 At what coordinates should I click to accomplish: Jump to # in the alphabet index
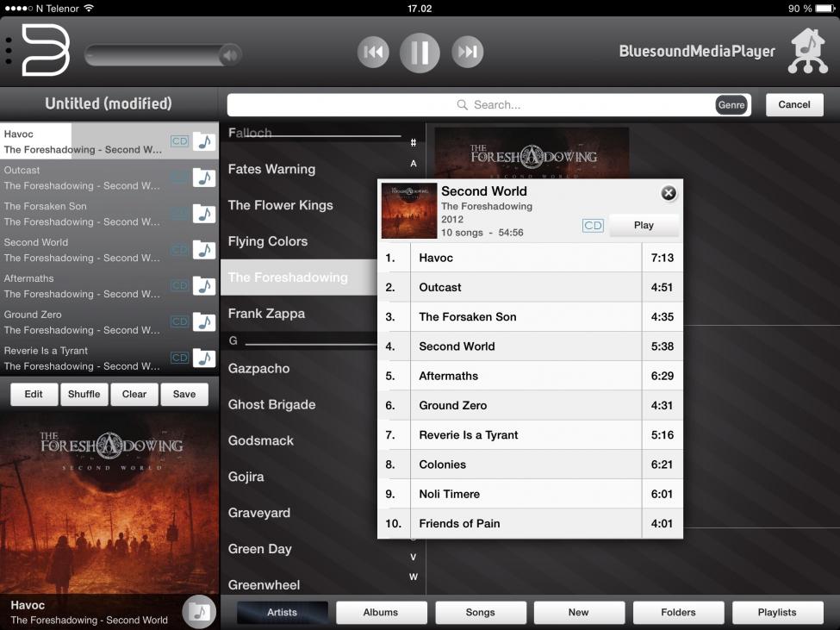coord(413,142)
